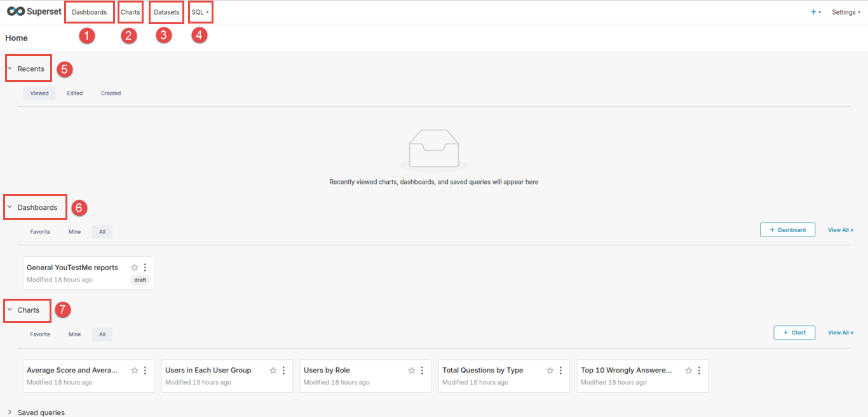Open the Users in Each User Group chart
The image size is (868, 417).
[x=227, y=376]
